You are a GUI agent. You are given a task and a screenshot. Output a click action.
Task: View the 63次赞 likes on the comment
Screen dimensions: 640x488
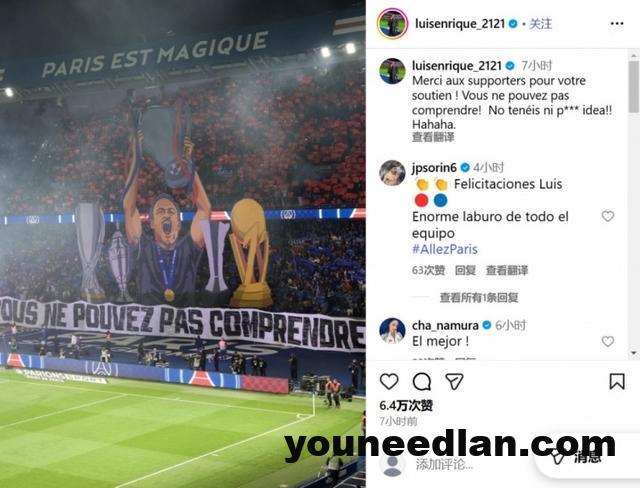(x=428, y=271)
